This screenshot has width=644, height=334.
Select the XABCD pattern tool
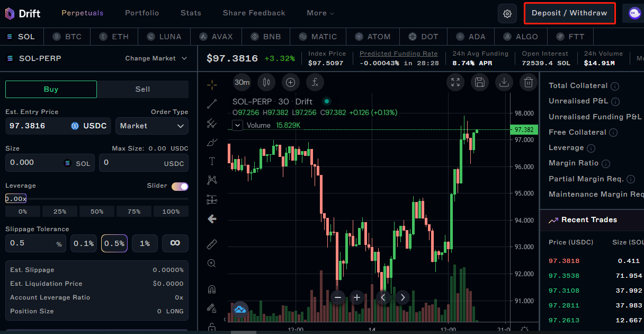[212, 180]
